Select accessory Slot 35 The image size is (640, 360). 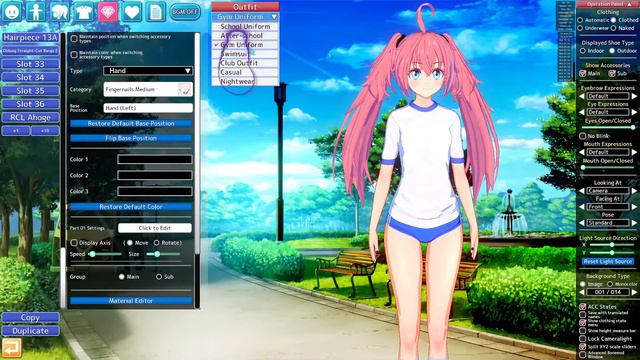(31, 91)
